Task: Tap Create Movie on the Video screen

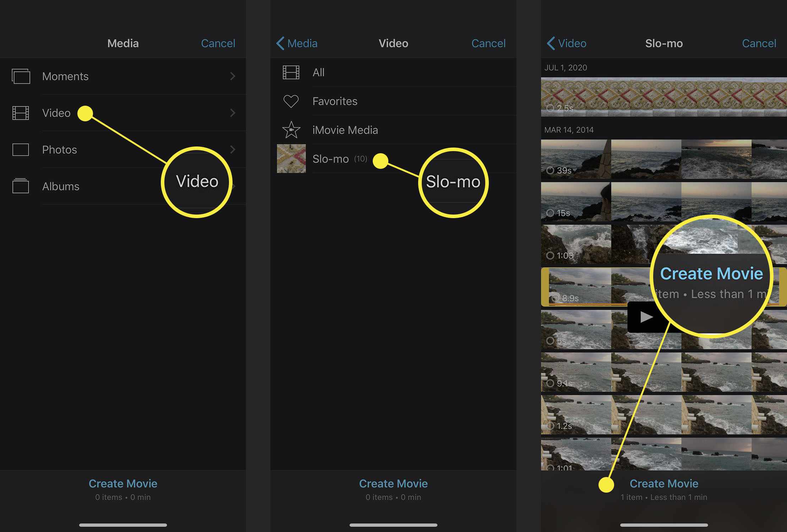Action: (x=393, y=483)
